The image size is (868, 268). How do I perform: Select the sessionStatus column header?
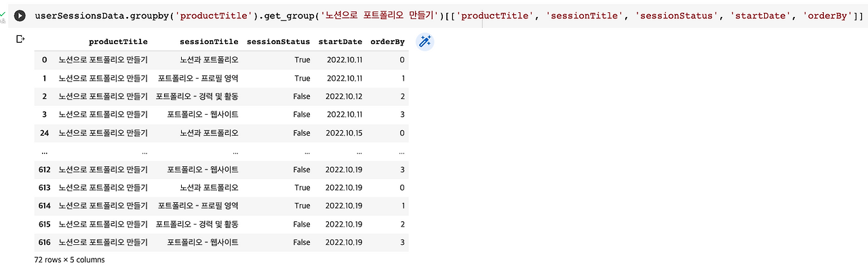pos(278,41)
